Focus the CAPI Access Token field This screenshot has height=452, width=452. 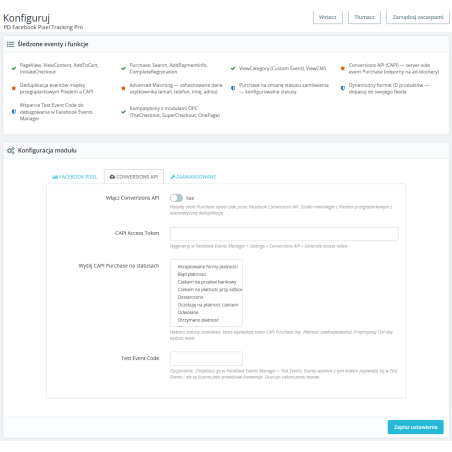284,234
